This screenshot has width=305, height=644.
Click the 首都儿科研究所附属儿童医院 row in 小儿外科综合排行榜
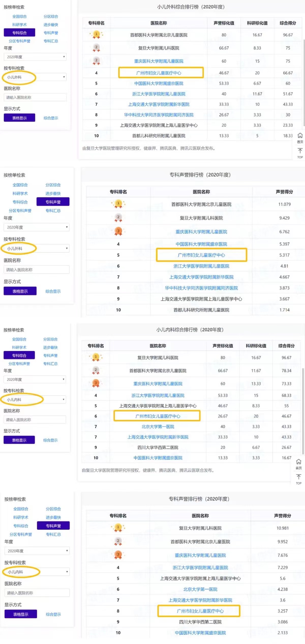coord(192,136)
